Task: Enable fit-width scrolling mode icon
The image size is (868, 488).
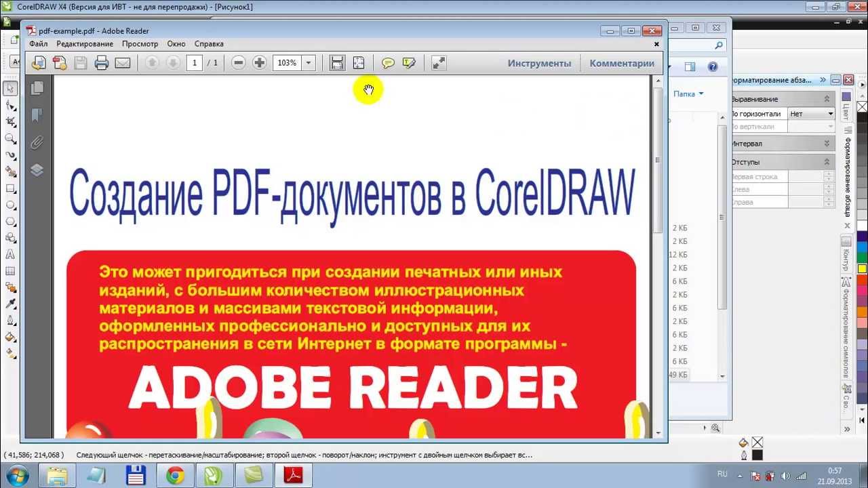Action: [337, 63]
